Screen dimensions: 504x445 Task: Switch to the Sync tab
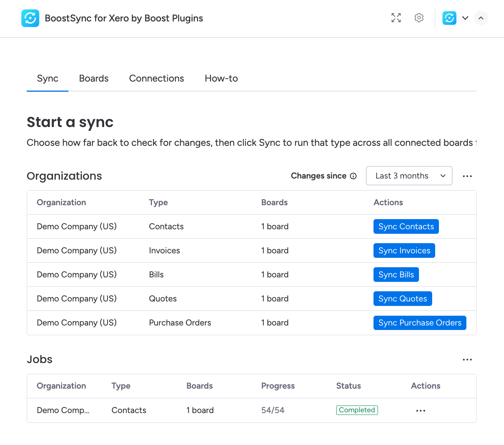pos(47,79)
